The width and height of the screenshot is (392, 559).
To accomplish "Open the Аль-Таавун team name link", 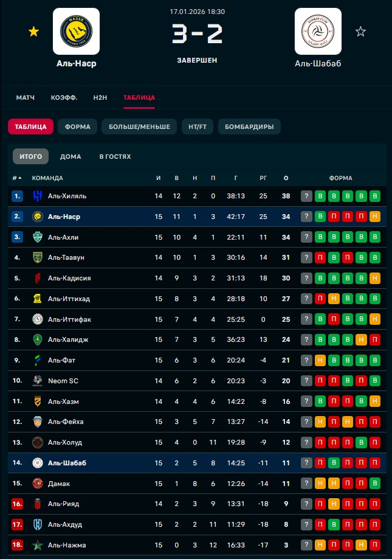I will pyautogui.click(x=66, y=258).
